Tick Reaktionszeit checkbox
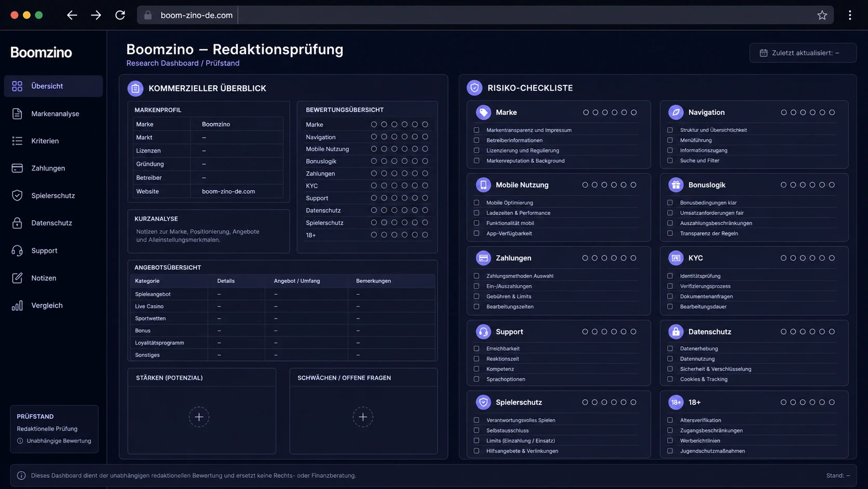The height and width of the screenshot is (489, 868). tap(477, 359)
